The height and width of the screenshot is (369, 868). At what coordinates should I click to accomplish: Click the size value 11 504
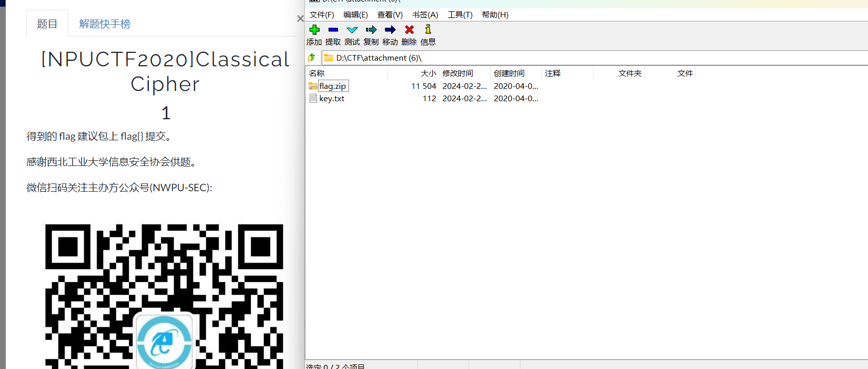[423, 86]
